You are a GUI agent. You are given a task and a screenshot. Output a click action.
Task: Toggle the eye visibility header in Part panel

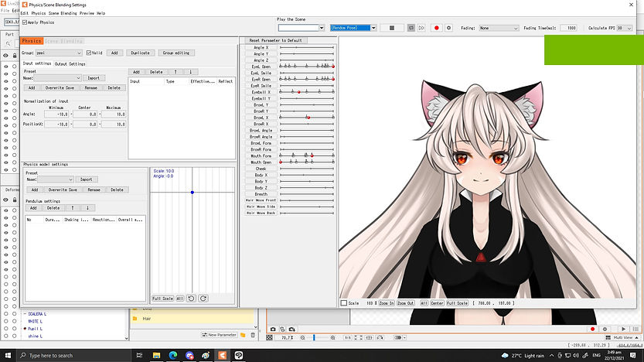pos(5,56)
